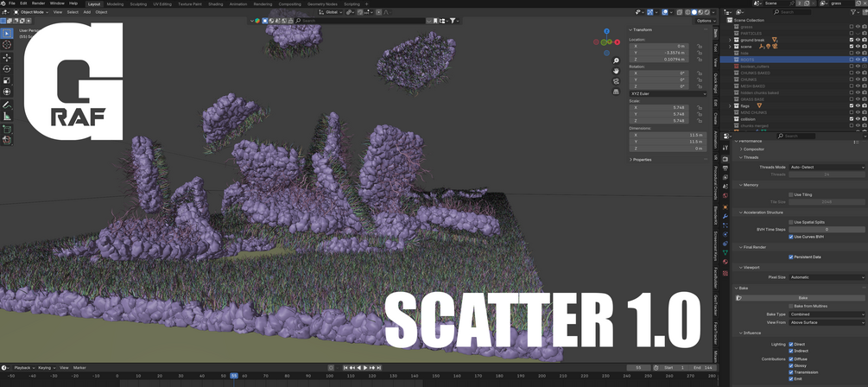The image size is (868, 387).
Task: Open the viewport Options button
Action: point(704,21)
